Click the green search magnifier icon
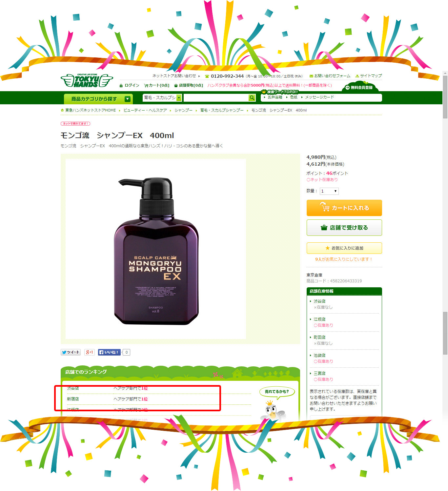Viewport: 448px width, 491px height. pyautogui.click(x=252, y=98)
